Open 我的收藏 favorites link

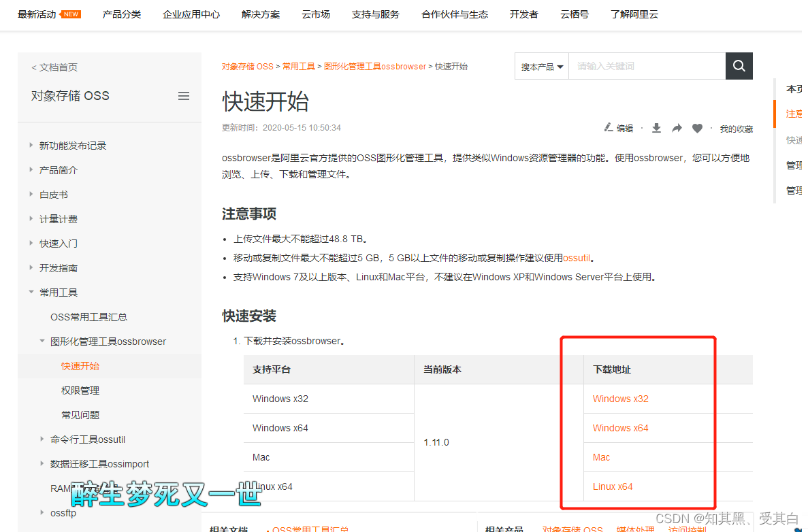[x=737, y=129]
